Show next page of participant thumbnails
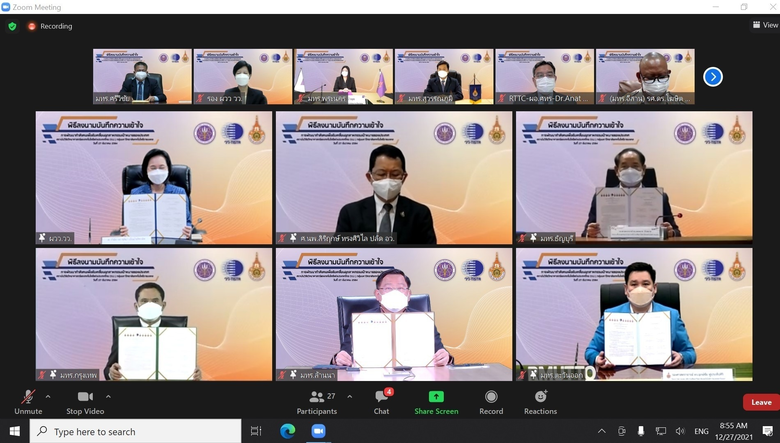 713,77
